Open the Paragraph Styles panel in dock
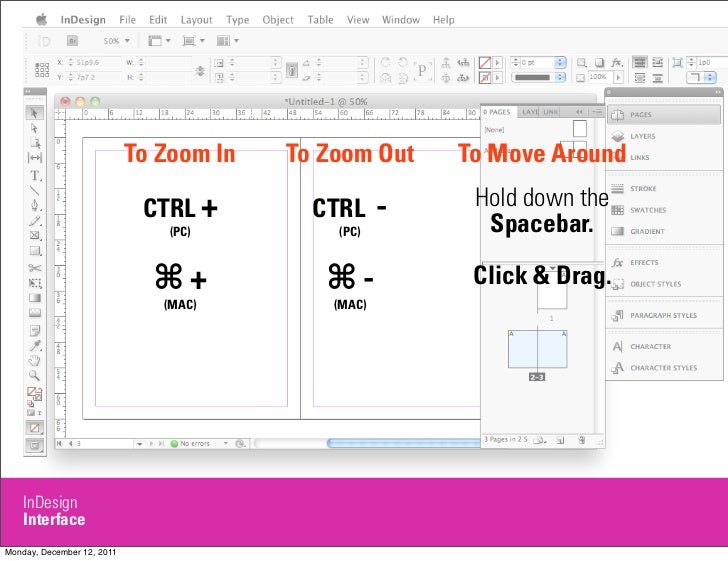Viewport: 728px width, 561px height. [x=664, y=315]
